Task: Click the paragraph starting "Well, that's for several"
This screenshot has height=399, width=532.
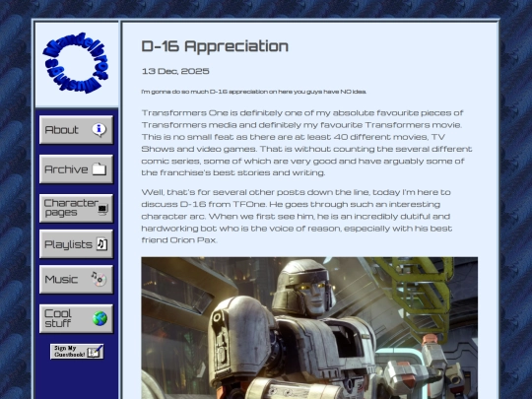Action: pos(297,216)
